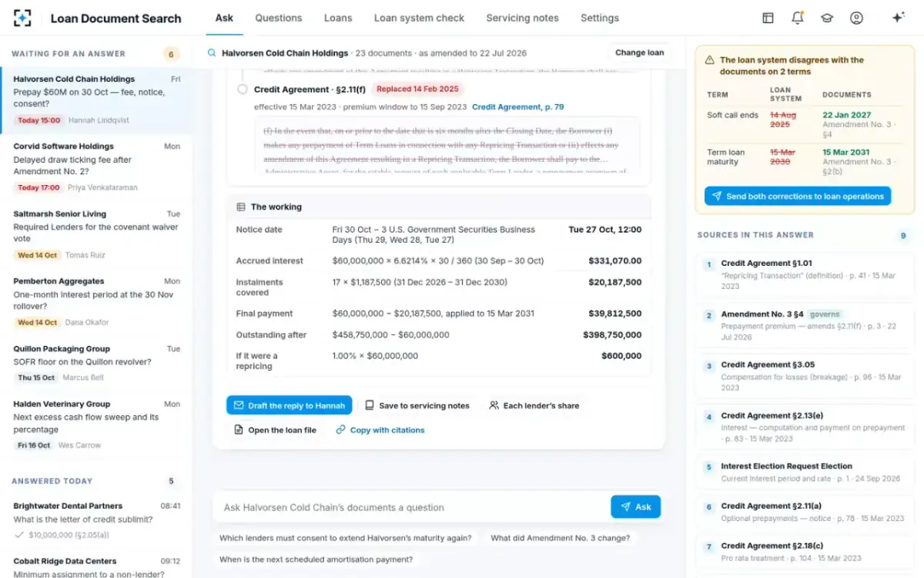Click the Tue 27 Oct, 12:00 notice date
This screenshot has width=924, height=578.
[x=604, y=230]
